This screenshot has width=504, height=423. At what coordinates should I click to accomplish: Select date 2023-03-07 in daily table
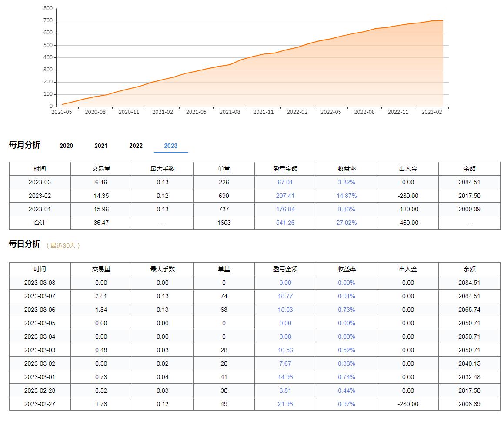click(x=40, y=296)
